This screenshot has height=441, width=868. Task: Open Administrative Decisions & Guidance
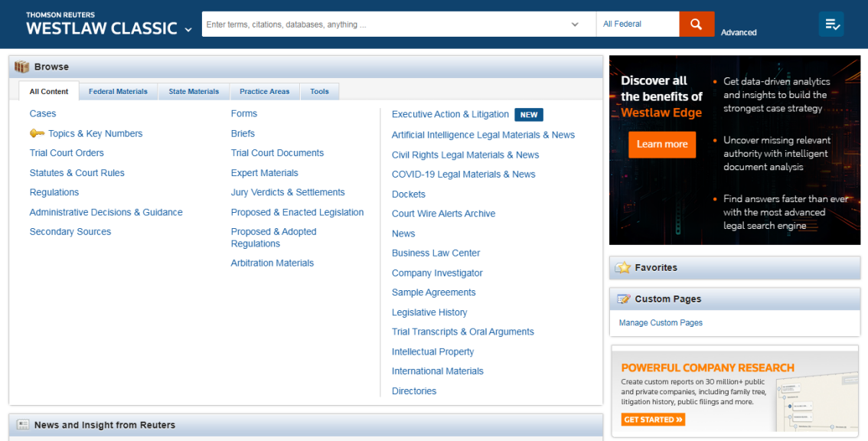click(106, 212)
